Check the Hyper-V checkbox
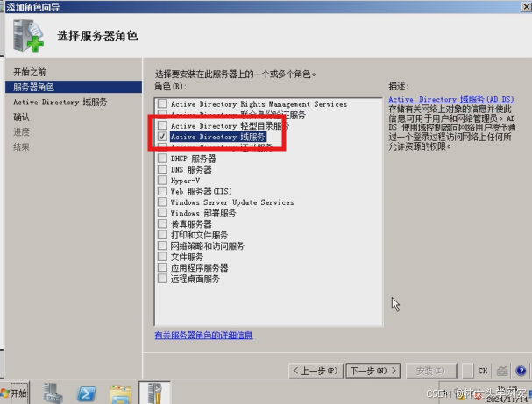 (162, 180)
